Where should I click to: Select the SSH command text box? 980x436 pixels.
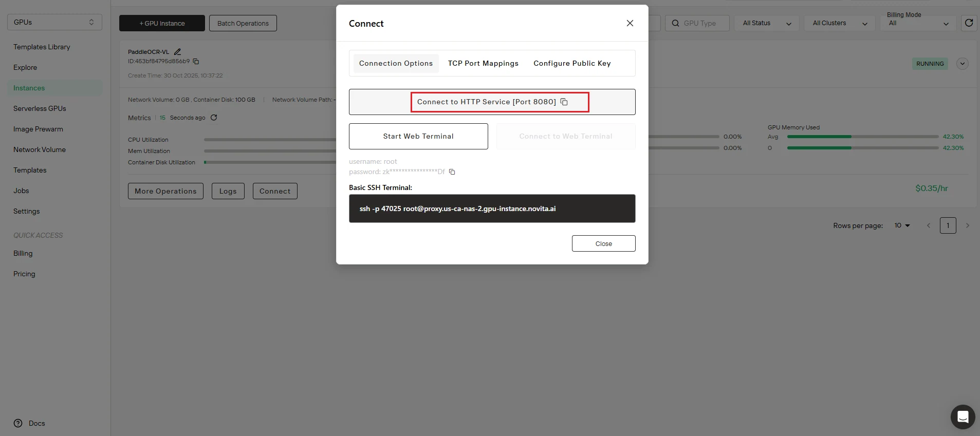click(492, 208)
